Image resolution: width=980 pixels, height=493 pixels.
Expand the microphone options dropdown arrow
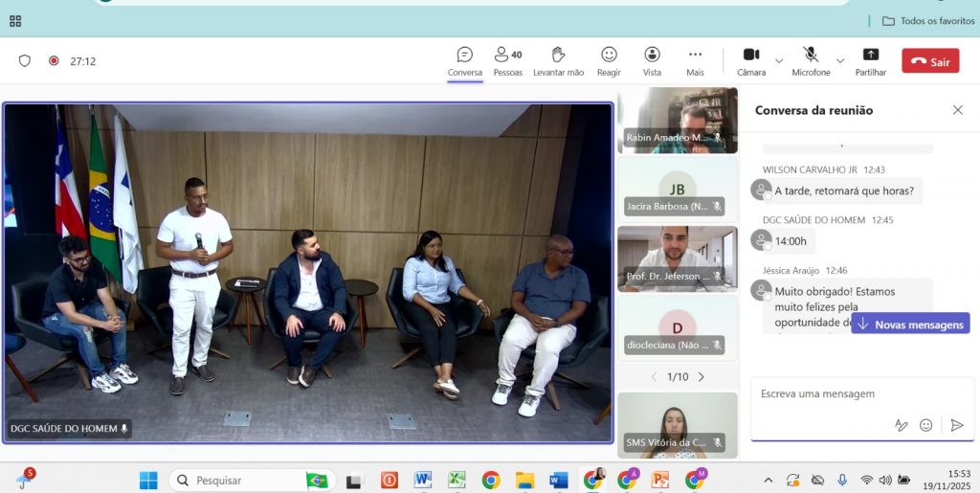pos(840,60)
